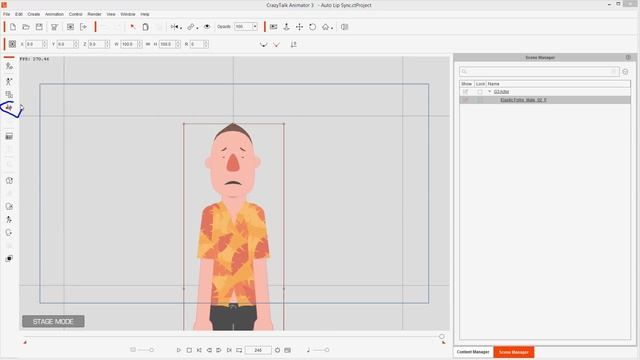
Task: Save the project with the disk icon
Action: point(39,27)
